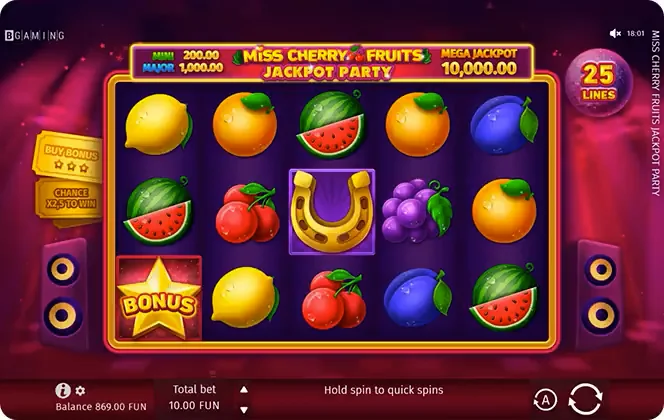Viewport: 664px width, 420px height.
Task: Click the golden horseshoe symbol
Action: (x=332, y=212)
